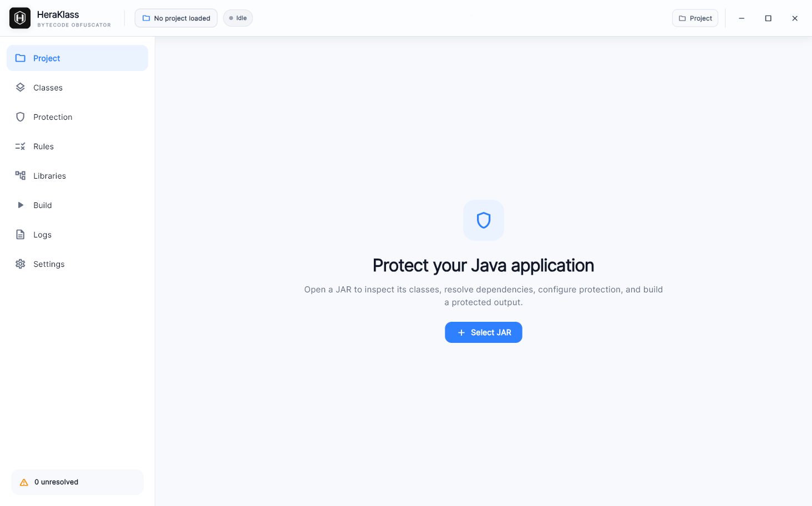This screenshot has width=812, height=506.
Task: Open the Classes section
Action: [x=77, y=88]
